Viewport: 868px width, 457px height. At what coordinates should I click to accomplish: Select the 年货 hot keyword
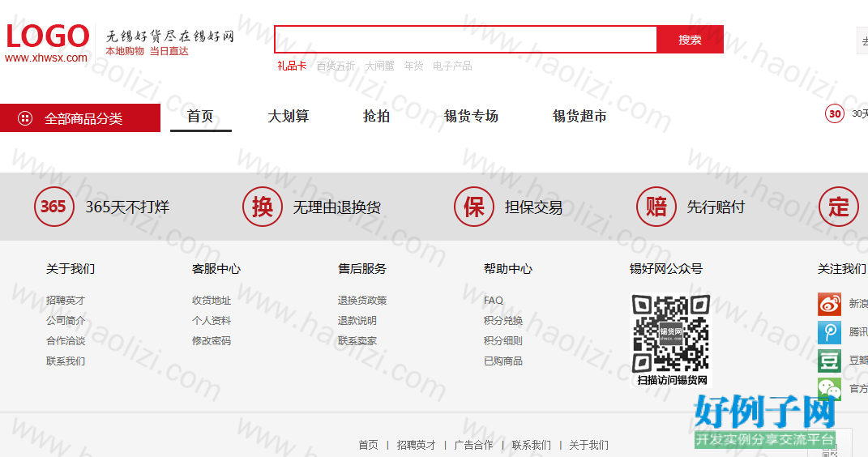pyautogui.click(x=413, y=66)
